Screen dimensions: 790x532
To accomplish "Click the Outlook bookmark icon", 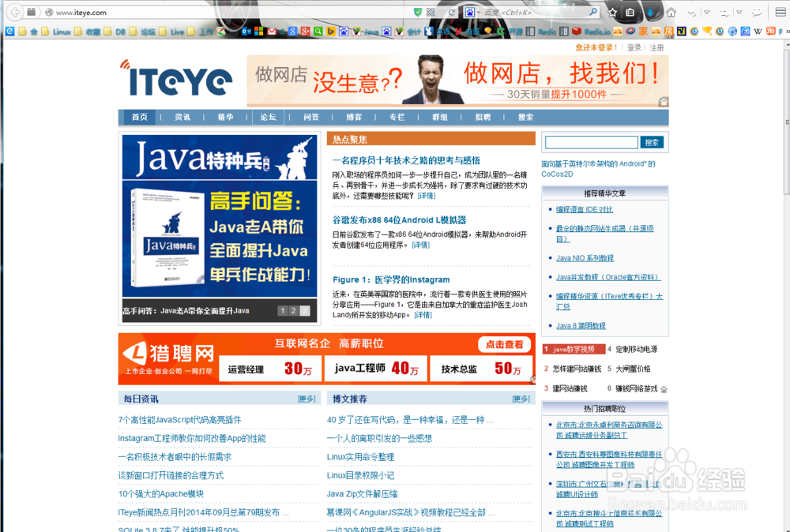I will click(x=246, y=32).
